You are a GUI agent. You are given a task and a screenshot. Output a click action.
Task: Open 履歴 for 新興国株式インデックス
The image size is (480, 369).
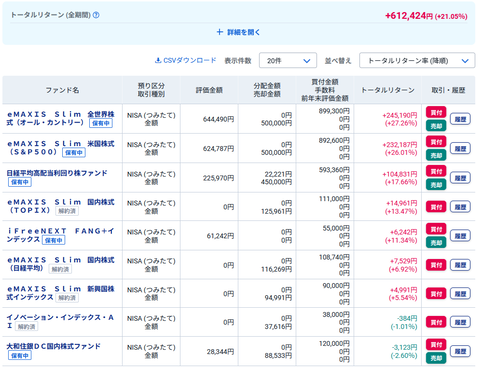tap(460, 294)
